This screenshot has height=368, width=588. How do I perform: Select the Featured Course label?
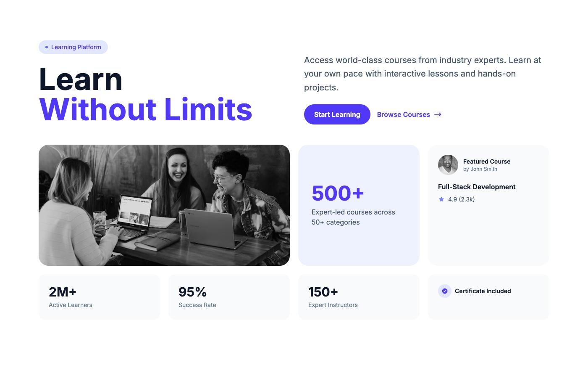[487, 161]
